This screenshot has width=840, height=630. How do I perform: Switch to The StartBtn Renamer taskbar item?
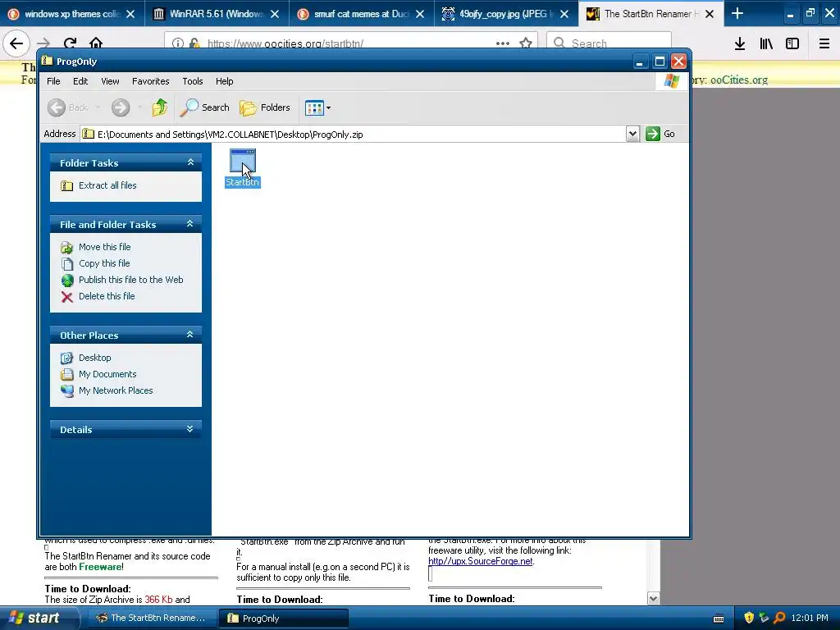151,618
